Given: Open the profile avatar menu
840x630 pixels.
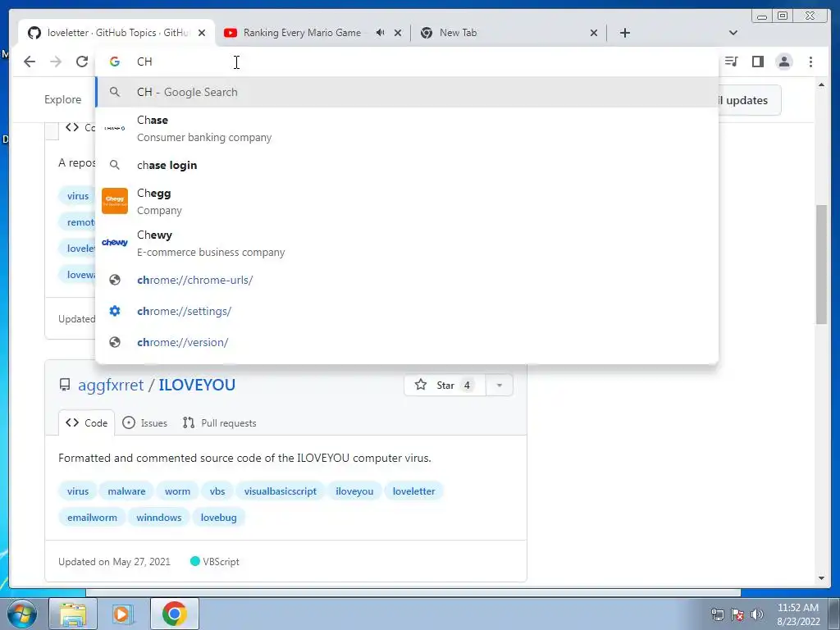Looking at the screenshot, I should click(784, 62).
